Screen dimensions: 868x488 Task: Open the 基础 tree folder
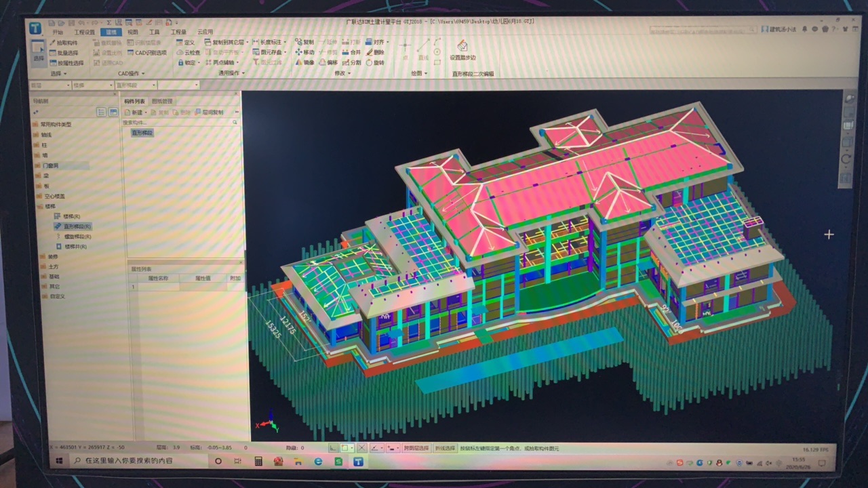pyautogui.click(x=50, y=277)
